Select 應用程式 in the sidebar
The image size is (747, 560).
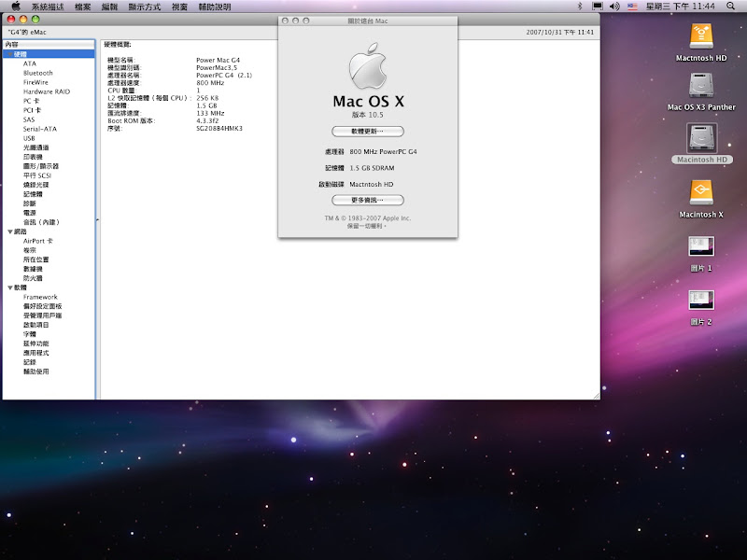coord(36,353)
